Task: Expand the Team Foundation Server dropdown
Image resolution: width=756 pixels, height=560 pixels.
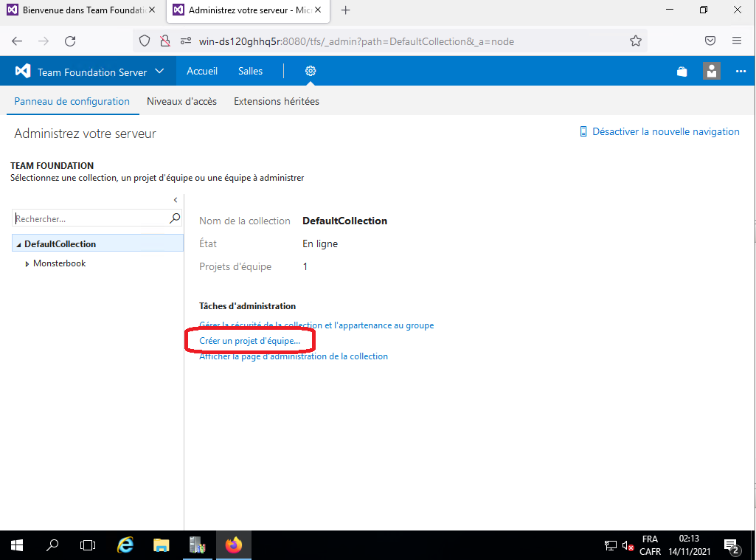Action: tap(159, 72)
